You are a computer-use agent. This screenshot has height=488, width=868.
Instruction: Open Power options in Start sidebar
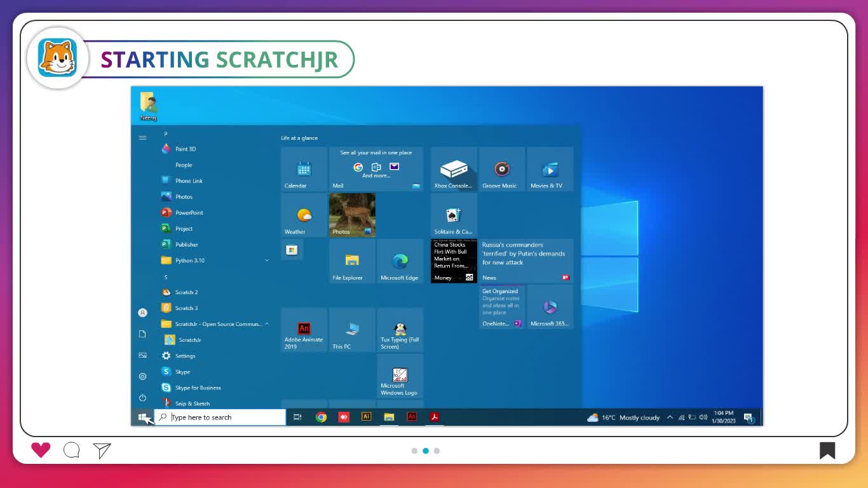click(x=142, y=398)
